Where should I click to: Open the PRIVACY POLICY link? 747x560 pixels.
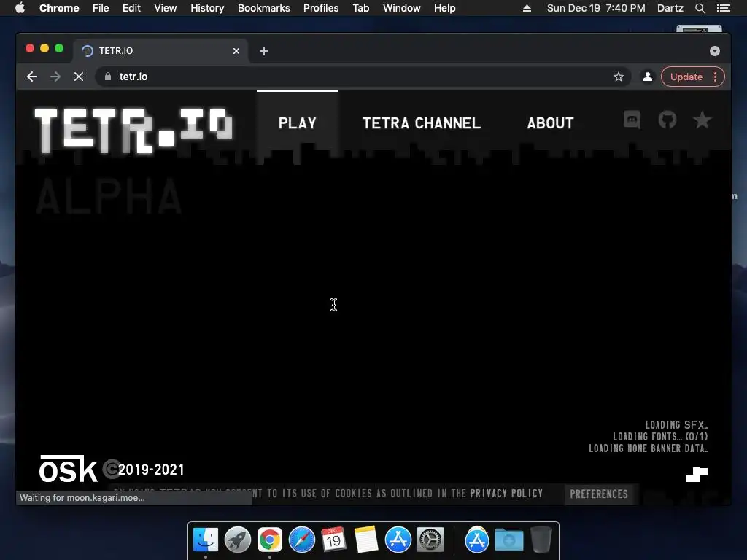pos(506,494)
